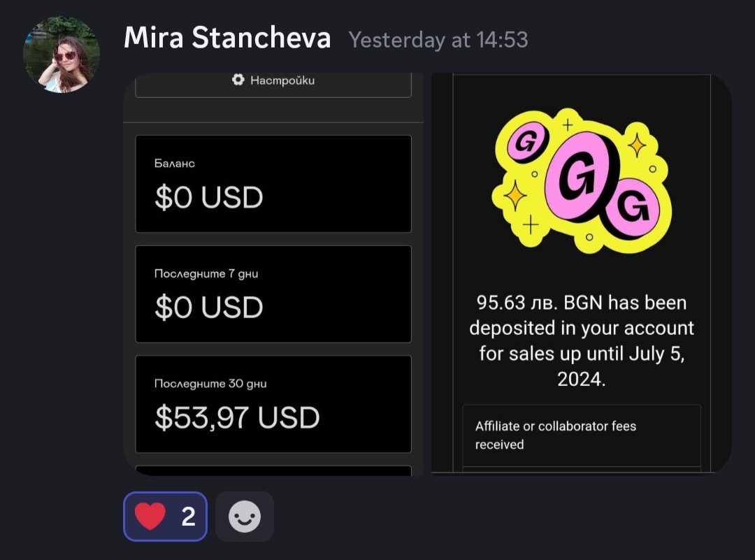Click the 95.63 лв. BGN deposit message
This screenshot has width=755, height=560.
[581, 340]
